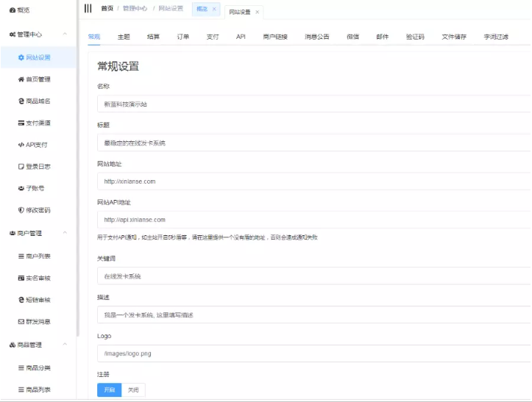Switch to the 主题 settings tab
Viewport: 532px width, 402px height.
124,36
